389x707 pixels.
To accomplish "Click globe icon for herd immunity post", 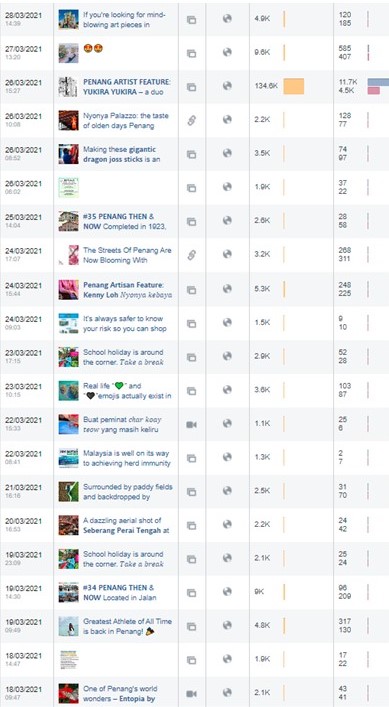I will pyautogui.click(x=227, y=457).
